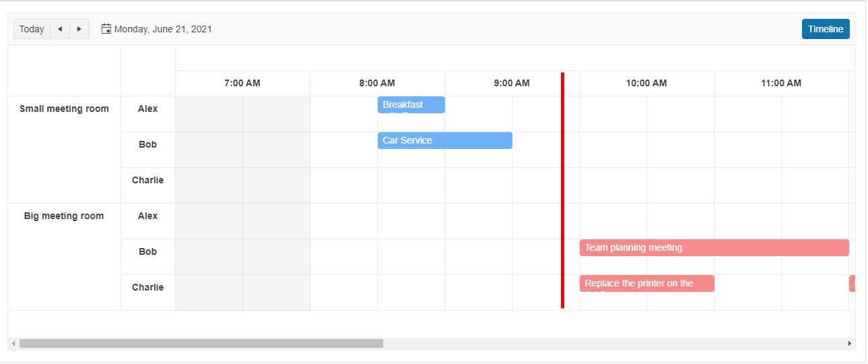Click the partially visible event at right edge
Screen dimensions: 868x364
(x=852, y=283)
